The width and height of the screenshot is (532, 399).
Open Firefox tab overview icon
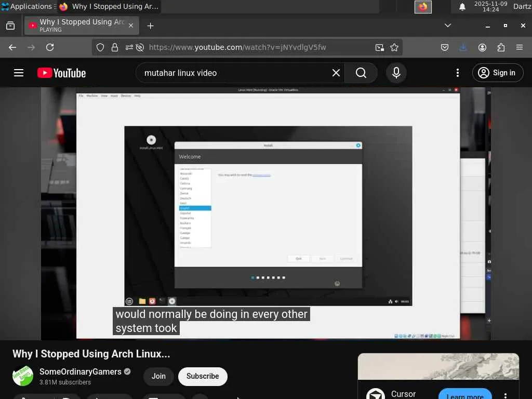tap(10, 26)
